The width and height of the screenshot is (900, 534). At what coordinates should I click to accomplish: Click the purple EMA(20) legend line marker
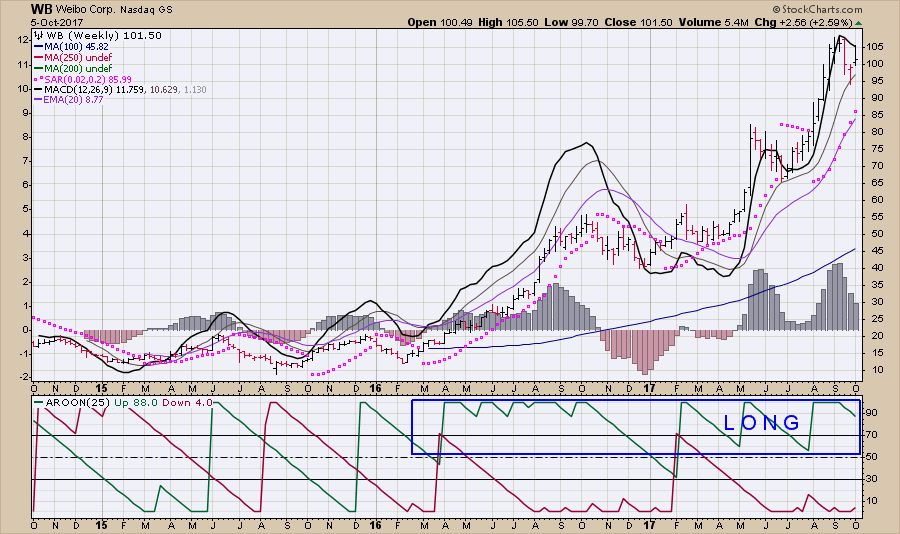(x=38, y=101)
